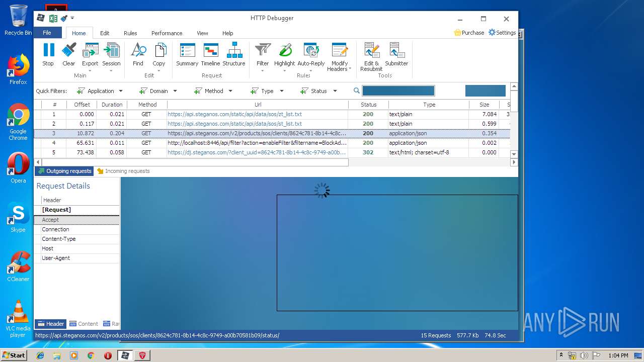
Task: Click the paintbrush quick-access icon in title bar
Action: [64, 18]
